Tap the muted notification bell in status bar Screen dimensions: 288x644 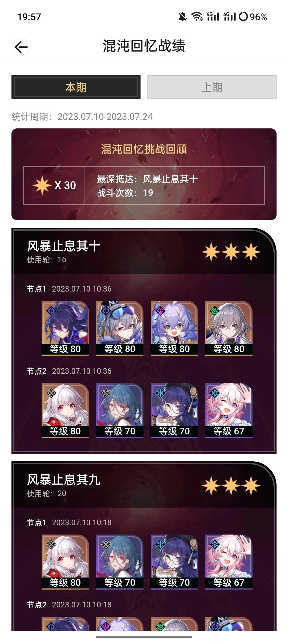pos(183,17)
